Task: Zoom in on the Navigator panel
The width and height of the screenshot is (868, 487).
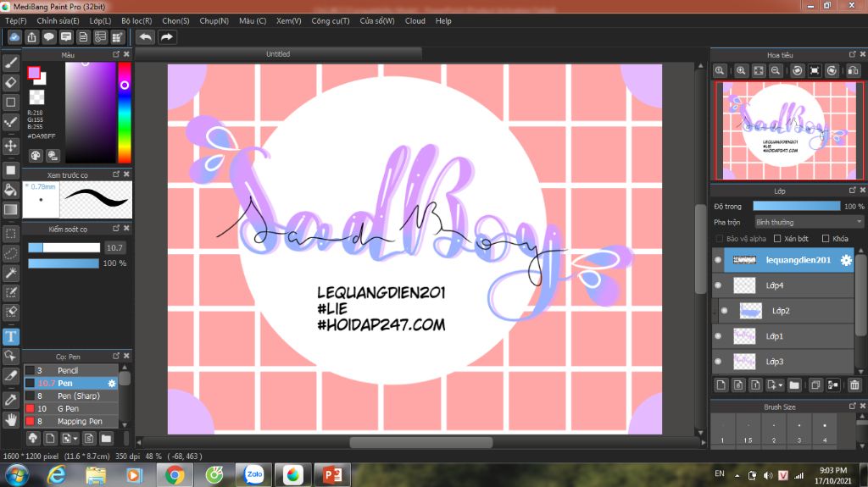Action: pos(741,70)
